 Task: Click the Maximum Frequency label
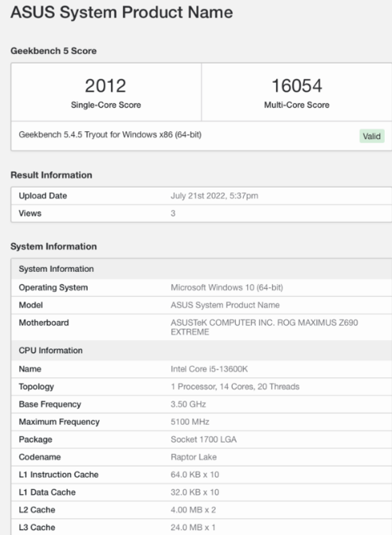click(59, 422)
